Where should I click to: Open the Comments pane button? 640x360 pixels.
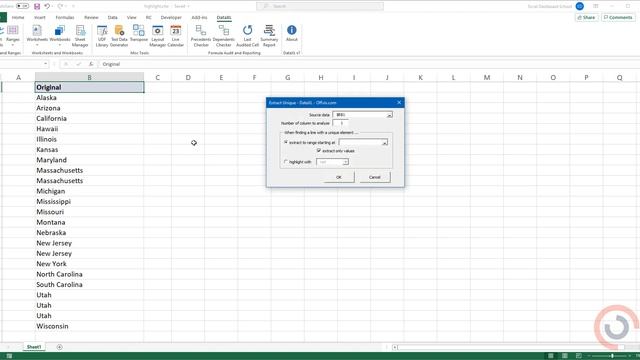(x=618, y=18)
